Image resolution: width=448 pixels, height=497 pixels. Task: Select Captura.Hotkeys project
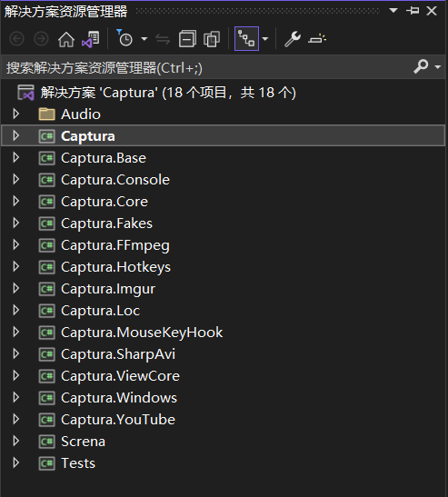(x=115, y=267)
